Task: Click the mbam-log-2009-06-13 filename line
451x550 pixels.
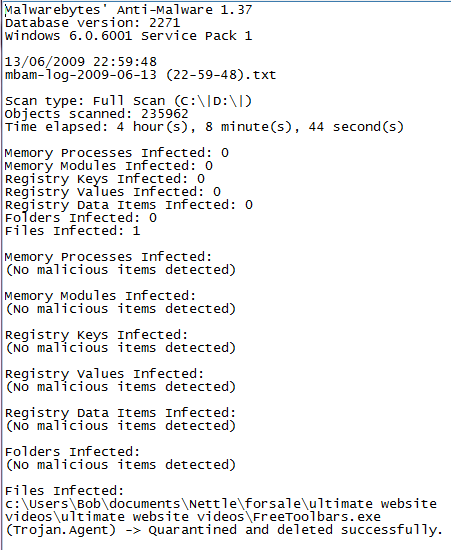Action: 141,75
